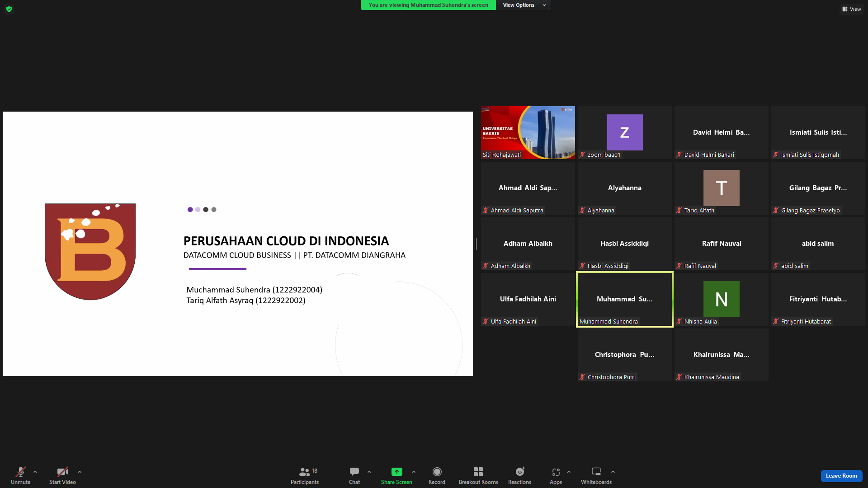Select the zoom baa01 participant tile

tap(625, 132)
